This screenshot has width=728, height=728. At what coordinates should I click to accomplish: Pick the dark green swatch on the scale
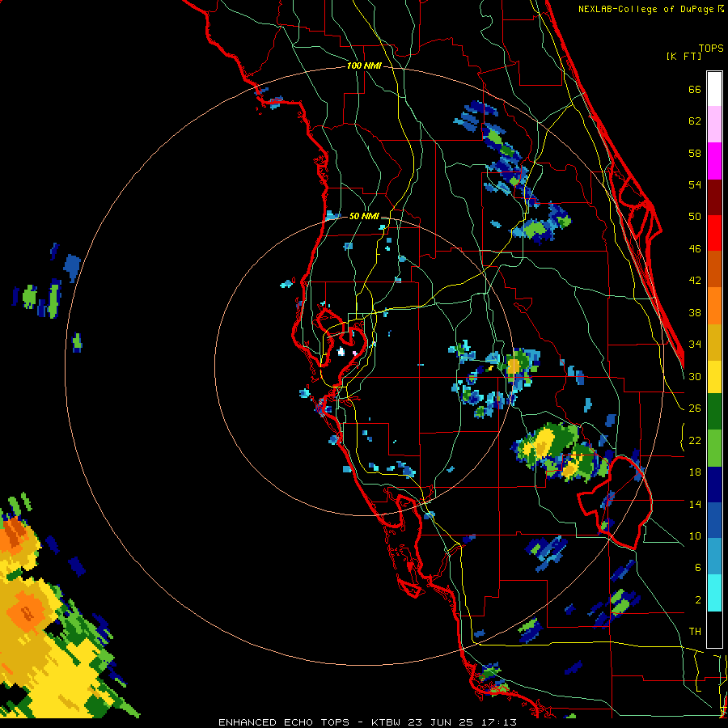[x=714, y=412]
